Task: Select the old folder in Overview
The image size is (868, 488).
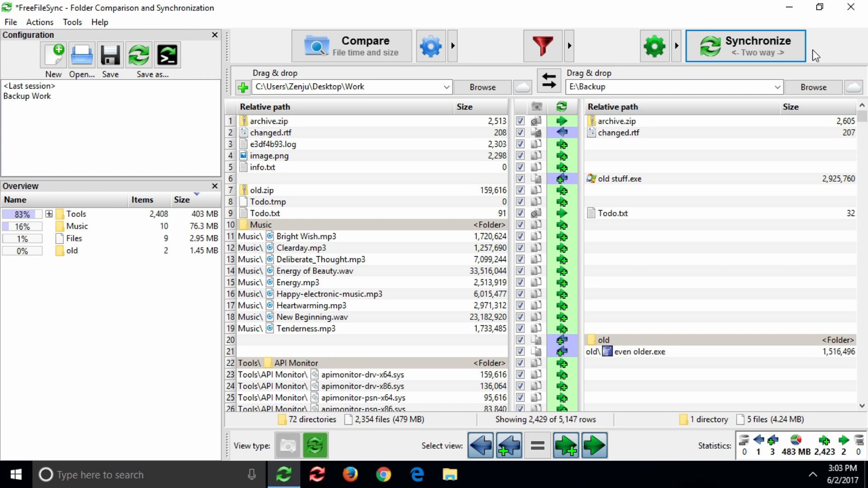Action: [x=72, y=250]
